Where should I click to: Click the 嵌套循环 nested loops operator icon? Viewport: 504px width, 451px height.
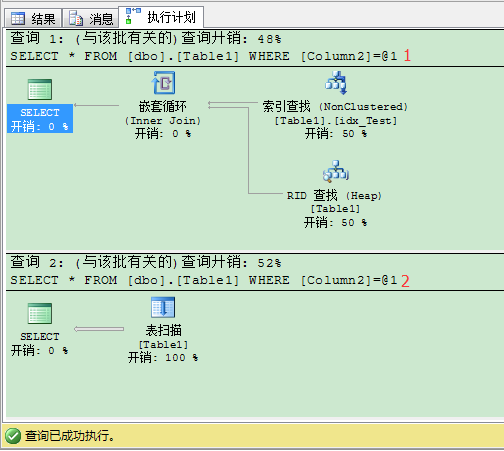click(x=163, y=83)
